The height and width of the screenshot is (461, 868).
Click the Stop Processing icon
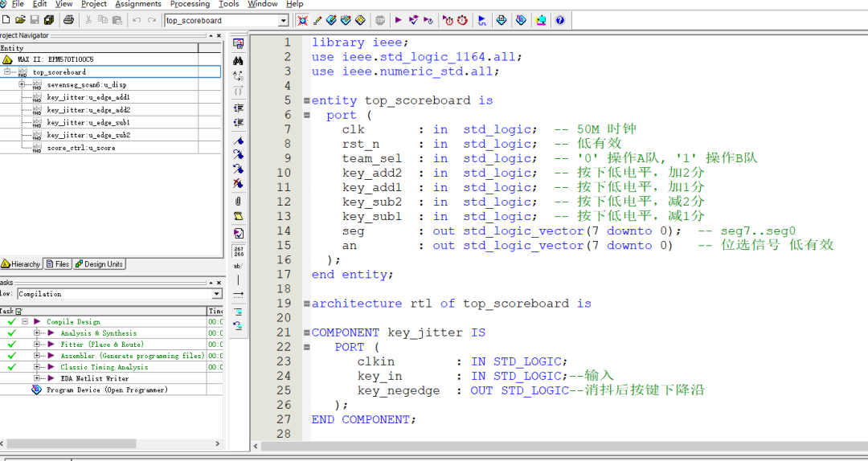click(379, 20)
